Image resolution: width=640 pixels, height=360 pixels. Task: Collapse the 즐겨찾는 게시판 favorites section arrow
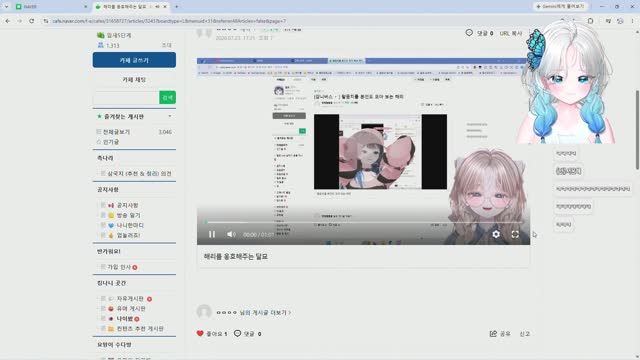click(x=170, y=116)
